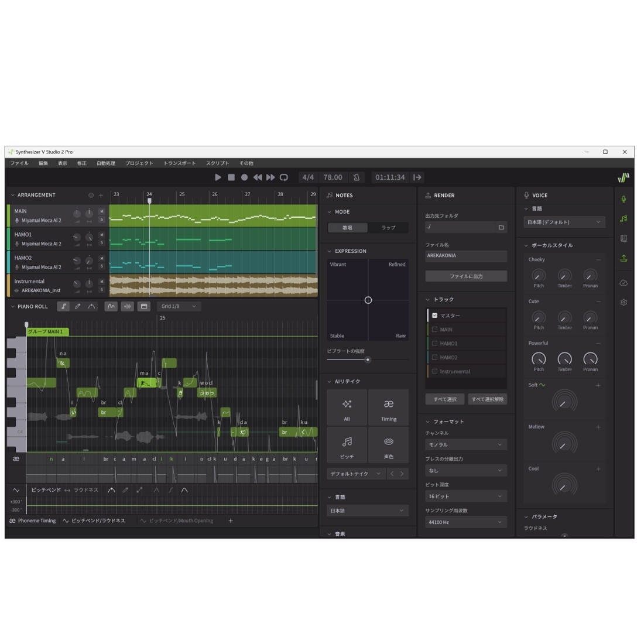The image size is (644, 644).
Task: Toggle waveform display in Piano Roll
Action: pyautogui.click(x=127, y=306)
